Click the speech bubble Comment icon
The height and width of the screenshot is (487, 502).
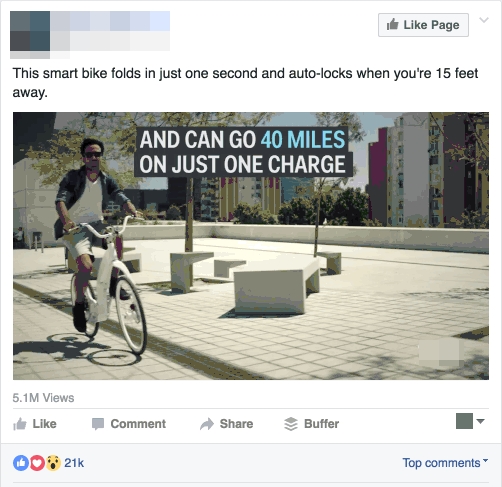tap(98, 424)
